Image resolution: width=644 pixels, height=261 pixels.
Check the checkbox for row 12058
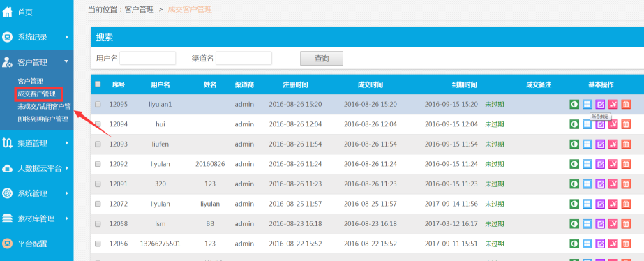[98, 223]
